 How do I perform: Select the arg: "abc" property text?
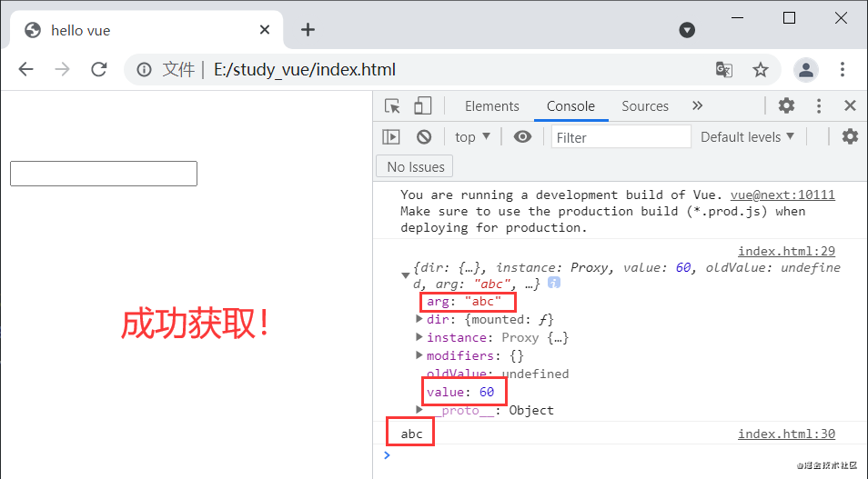coord(464,302)
